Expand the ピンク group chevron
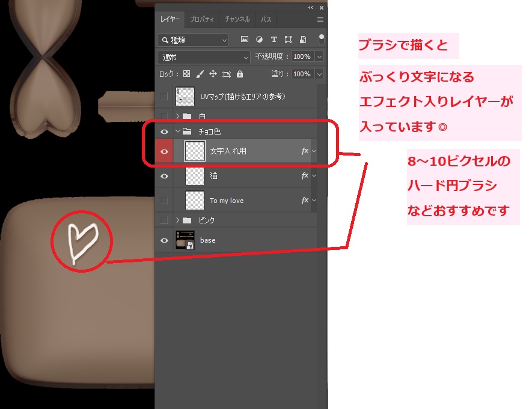The image size is (532, 409). pos(177,220)
